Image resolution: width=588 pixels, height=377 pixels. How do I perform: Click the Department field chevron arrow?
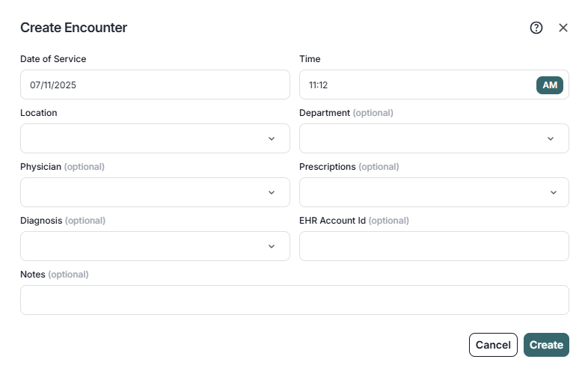551,138
